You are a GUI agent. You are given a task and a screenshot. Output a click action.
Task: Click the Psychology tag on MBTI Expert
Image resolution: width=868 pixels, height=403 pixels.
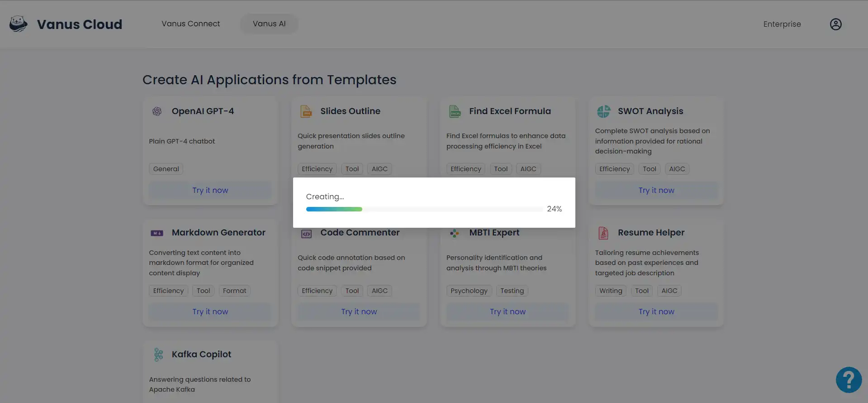coord(469,291)
